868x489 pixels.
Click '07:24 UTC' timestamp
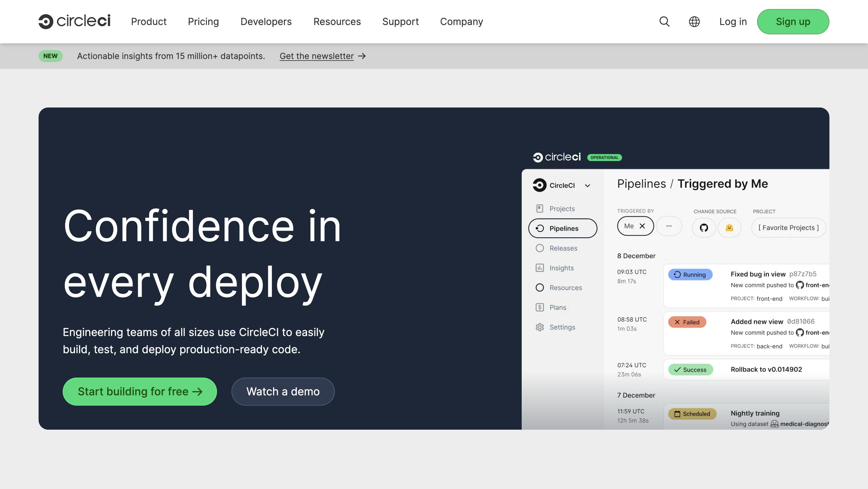[x=631, y=365]
